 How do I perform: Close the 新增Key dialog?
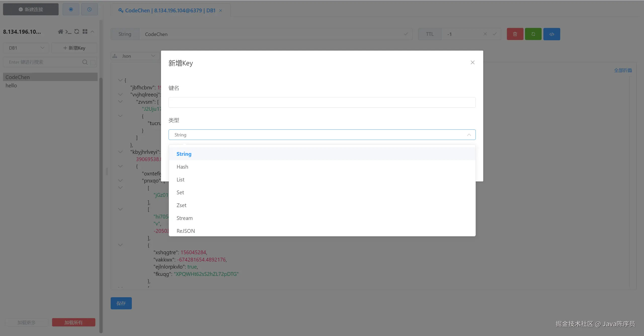(x=472, y=62)
